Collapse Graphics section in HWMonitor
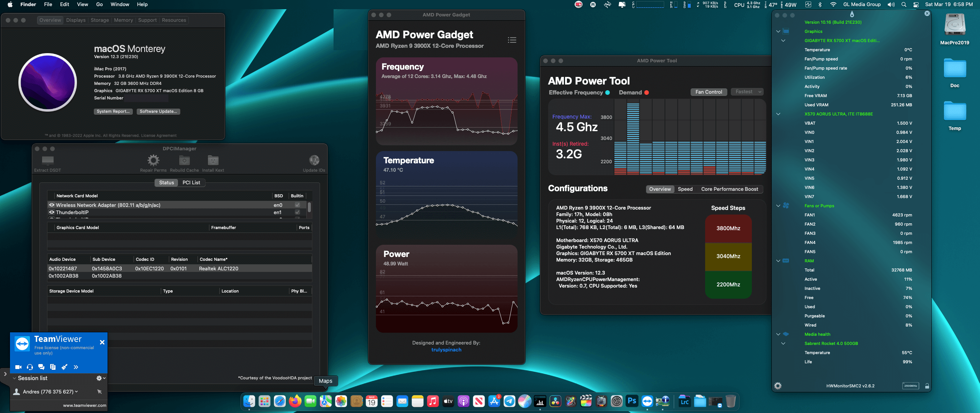The height and width of the screenshot is (413, 980). pos(778,31)
